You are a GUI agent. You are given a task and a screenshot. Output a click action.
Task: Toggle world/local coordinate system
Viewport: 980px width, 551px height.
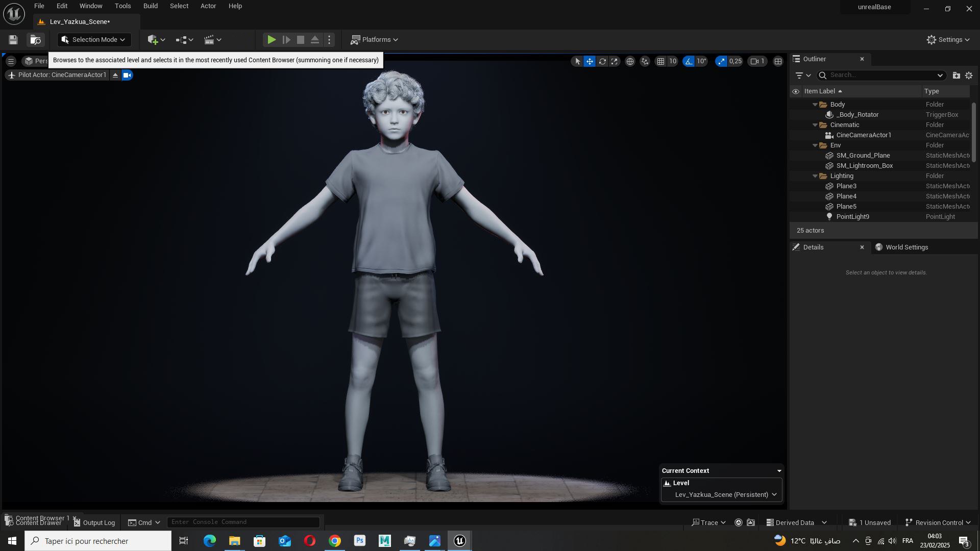pos(630,61)
